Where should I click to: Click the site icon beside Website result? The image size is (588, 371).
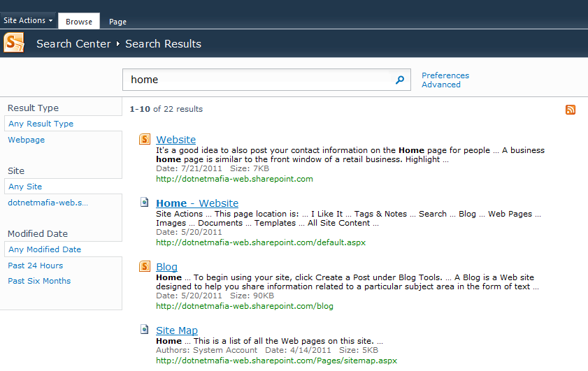145,139
